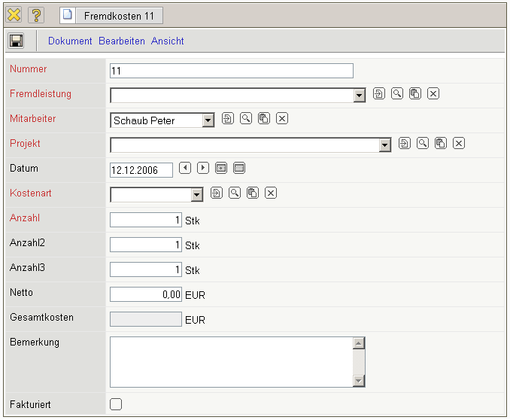This screenshot has height=420, width=510.
Task: Click the save floppy disk icon
Action: tap(17, 41)
